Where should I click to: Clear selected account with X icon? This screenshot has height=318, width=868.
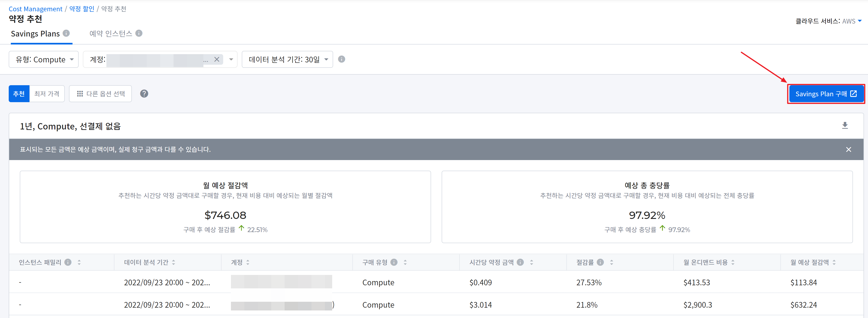point(217,59)
